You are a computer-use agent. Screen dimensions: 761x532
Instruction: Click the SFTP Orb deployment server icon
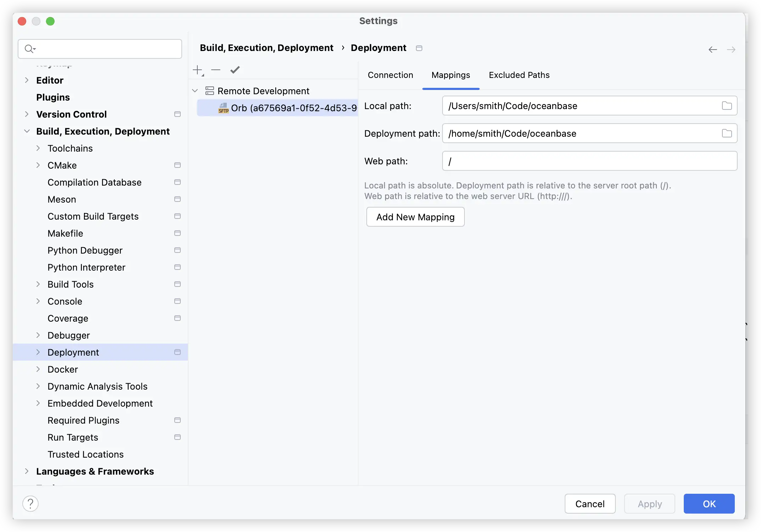[223, 108]
